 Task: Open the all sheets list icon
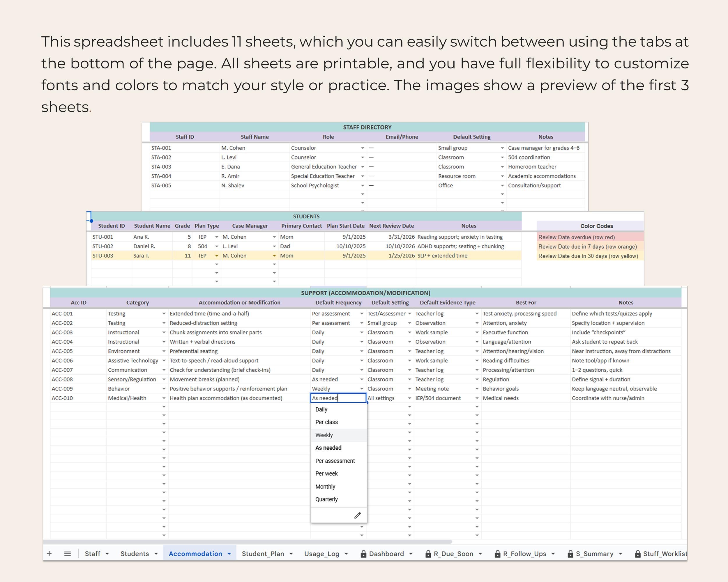(x=68, y=554)
